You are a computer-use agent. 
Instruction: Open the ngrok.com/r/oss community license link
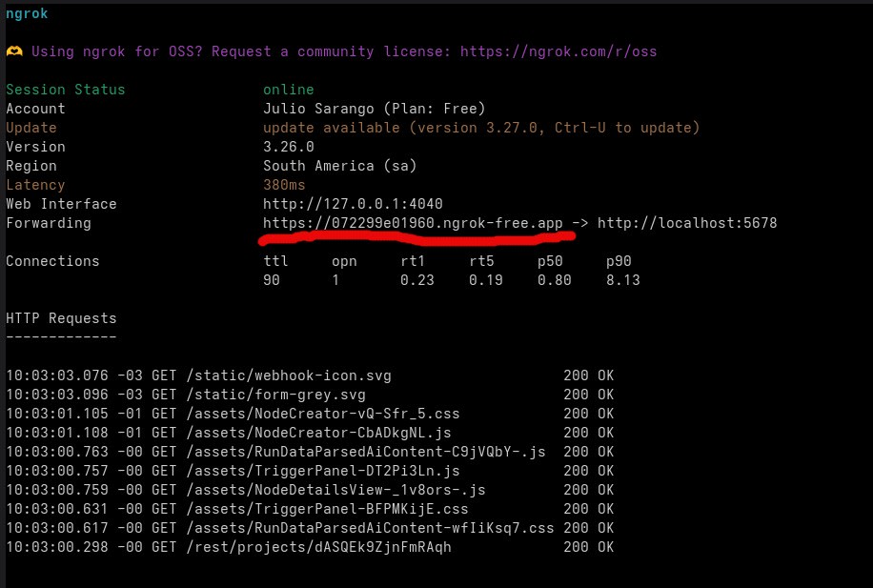point(558,51)
